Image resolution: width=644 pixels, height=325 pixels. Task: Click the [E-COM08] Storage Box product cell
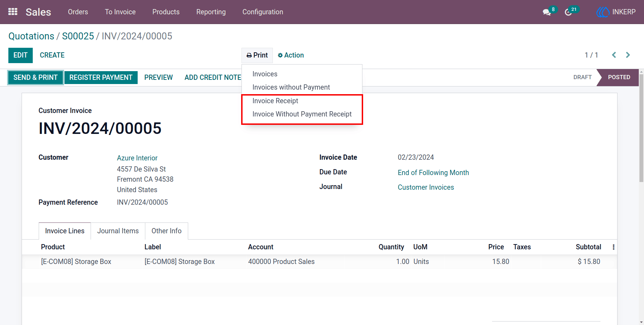(x=76, y=262)
